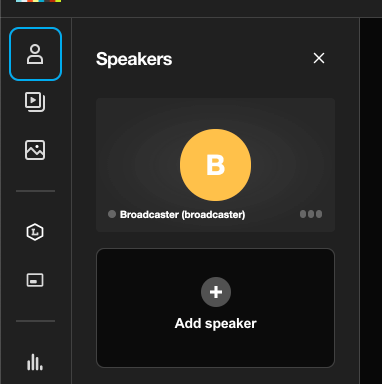Select the Broadcaster avatar with letter B

pyautogui.click(x=215, y=165)
